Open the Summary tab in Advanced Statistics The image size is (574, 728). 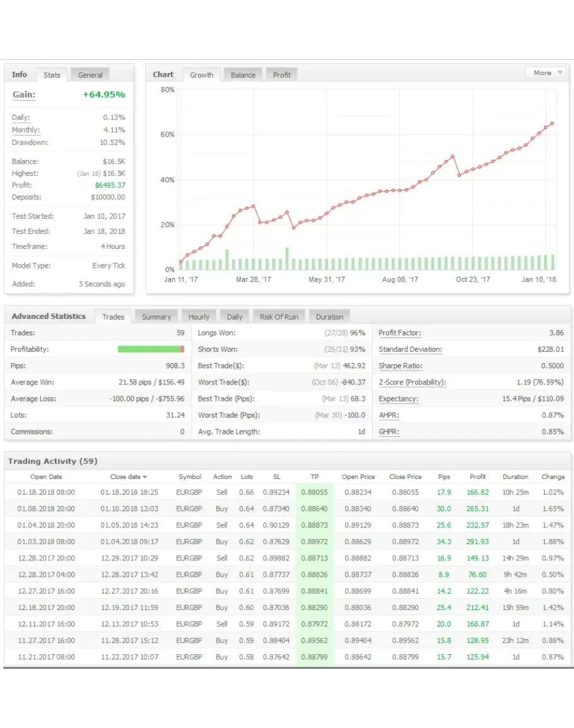coord(156,317)
